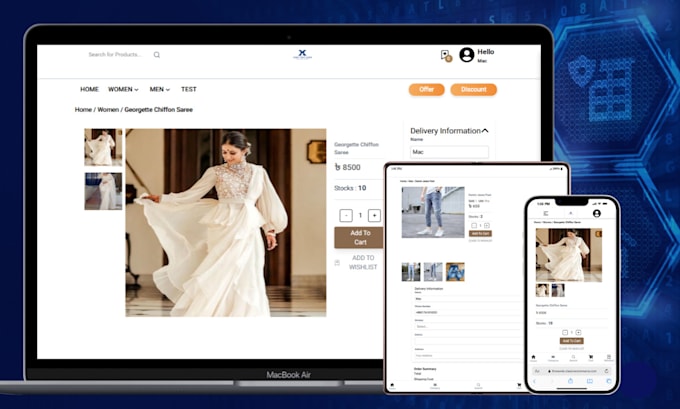Click the main saree product image
Screen dimensions: 680x409
tap(226, 222)
